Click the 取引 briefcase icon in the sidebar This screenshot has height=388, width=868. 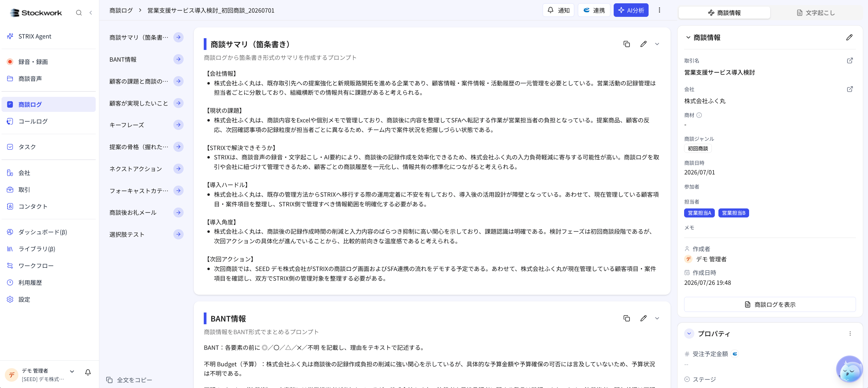click(x=10, y=189)
